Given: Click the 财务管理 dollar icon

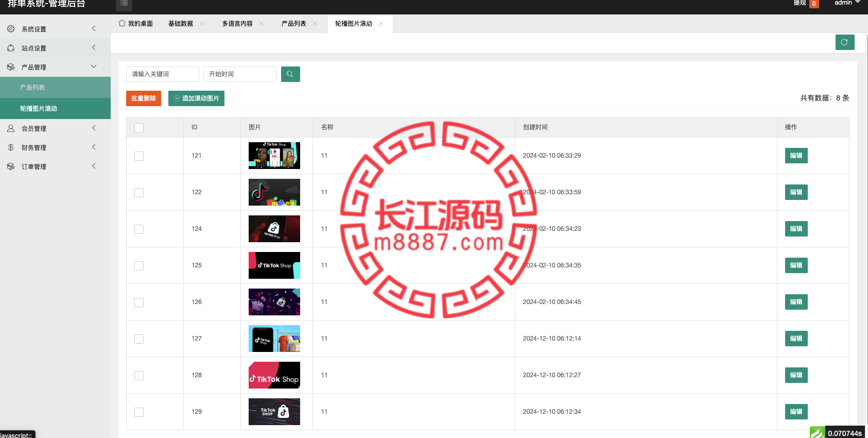Looking at the screenshot, I should pos(11,147).
